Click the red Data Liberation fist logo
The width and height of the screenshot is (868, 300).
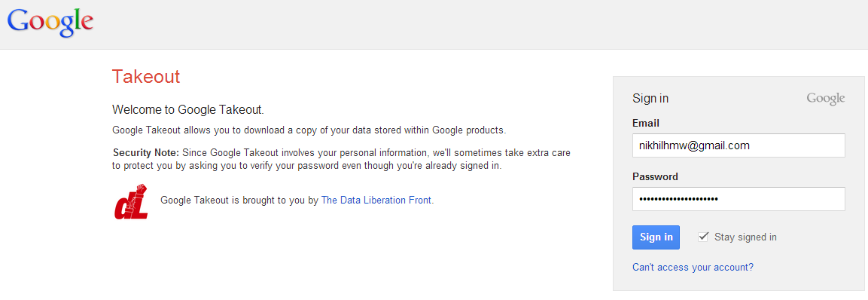131,201
